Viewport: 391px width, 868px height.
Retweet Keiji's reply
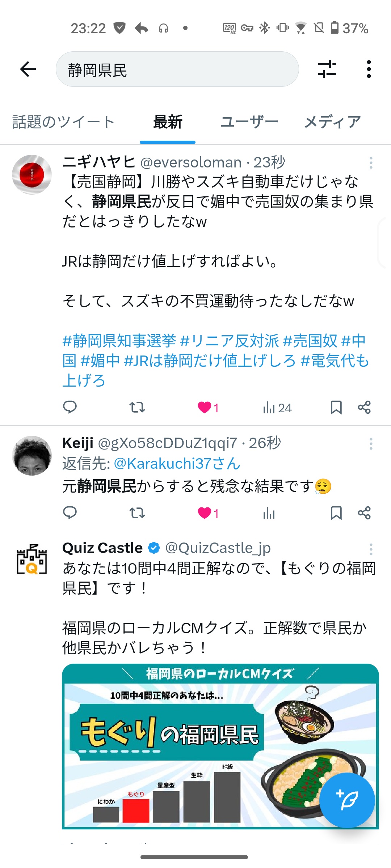coord(137,513)
